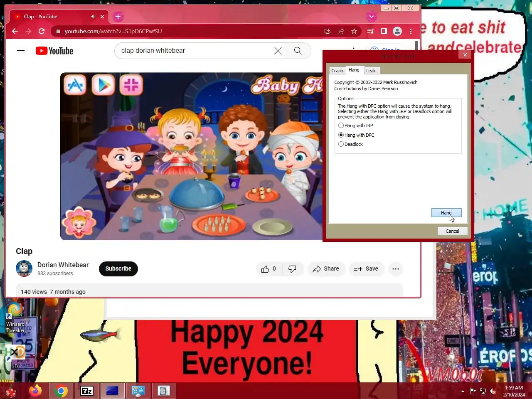Cancel the Not My Fault dialog
Viewport: 532px width, 399px height.
coord(452,231)
